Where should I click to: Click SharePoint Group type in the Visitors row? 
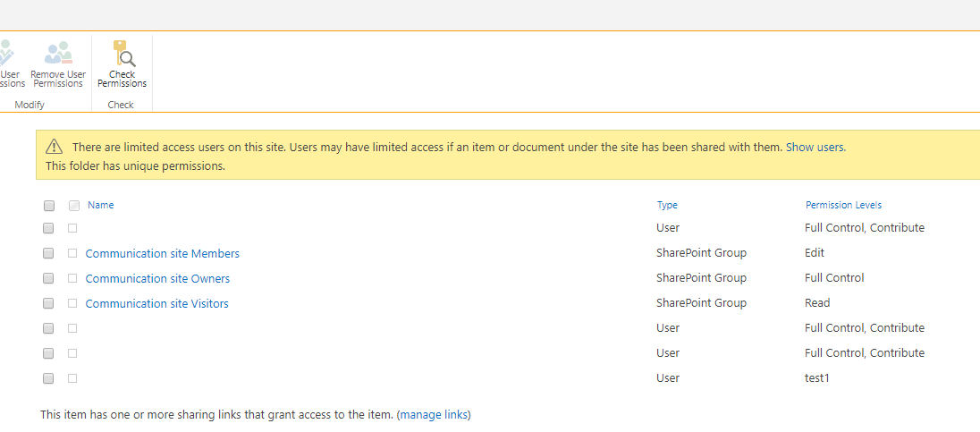pos(701,302)
